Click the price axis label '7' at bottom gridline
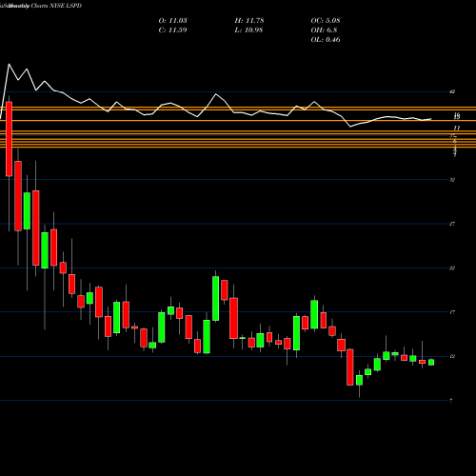 click(451, 401)
